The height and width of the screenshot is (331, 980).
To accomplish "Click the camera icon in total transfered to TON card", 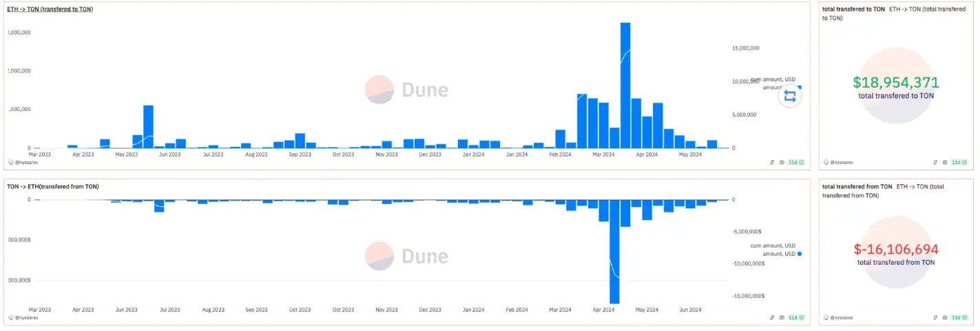I will click(x=945, y=163).
